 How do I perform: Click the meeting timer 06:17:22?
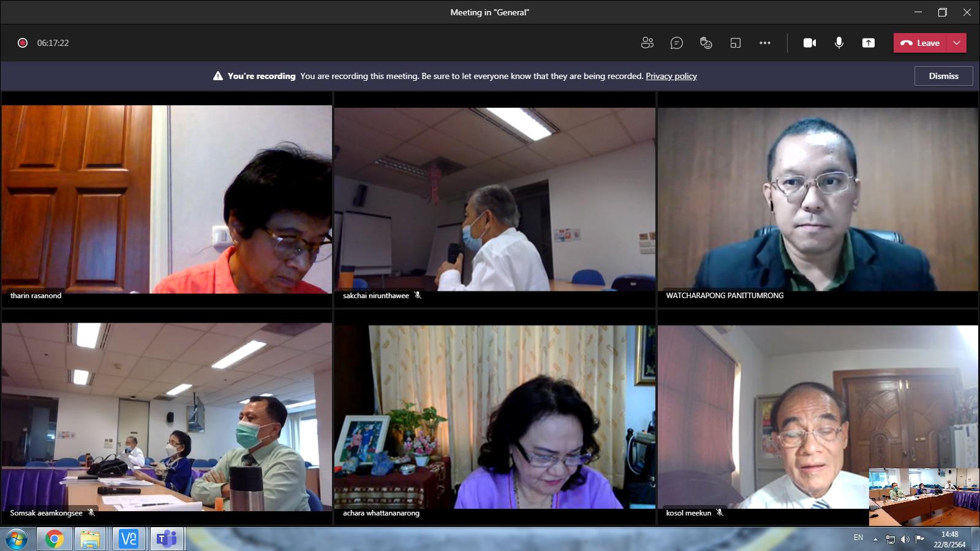53,43
